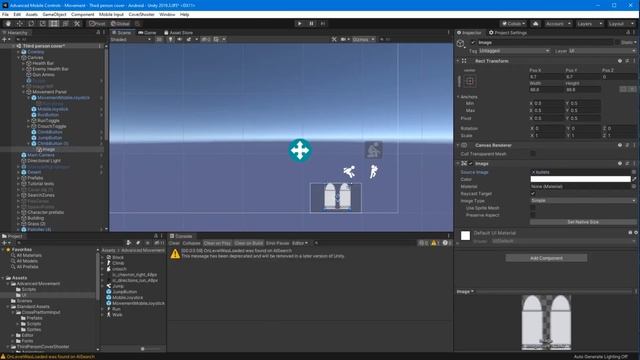This screenshot has height=360, width=640.
Task: Select the Move tool in the toolbar
Action: pos(20,24)
